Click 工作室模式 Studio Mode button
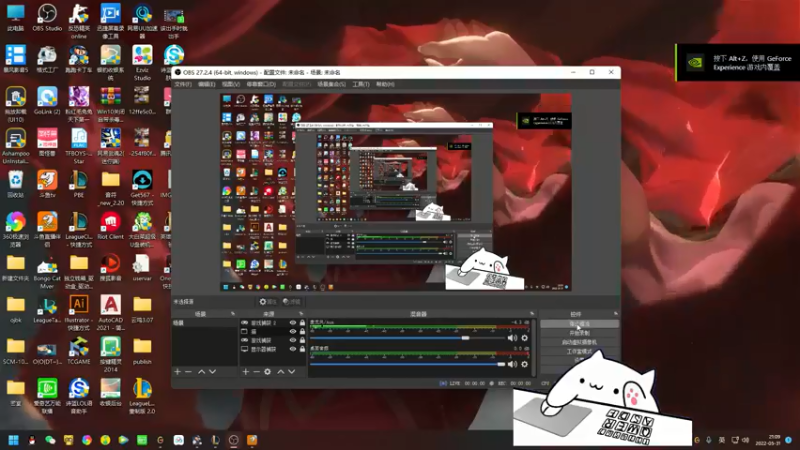The height and width of the screenshot is (450, 800). point(580,352)
